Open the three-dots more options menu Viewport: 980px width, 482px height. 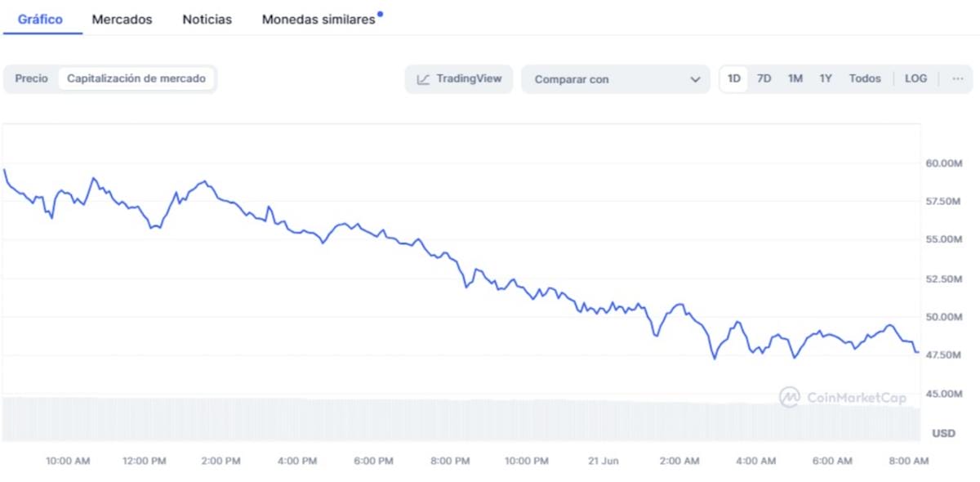coord(958,79)
